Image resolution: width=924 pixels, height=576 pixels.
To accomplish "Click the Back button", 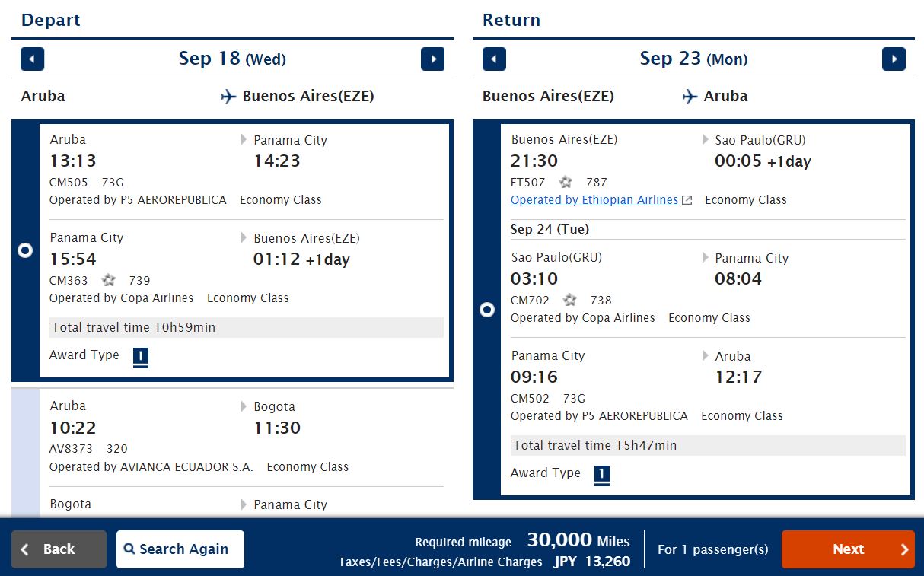I will coord(59,549).
